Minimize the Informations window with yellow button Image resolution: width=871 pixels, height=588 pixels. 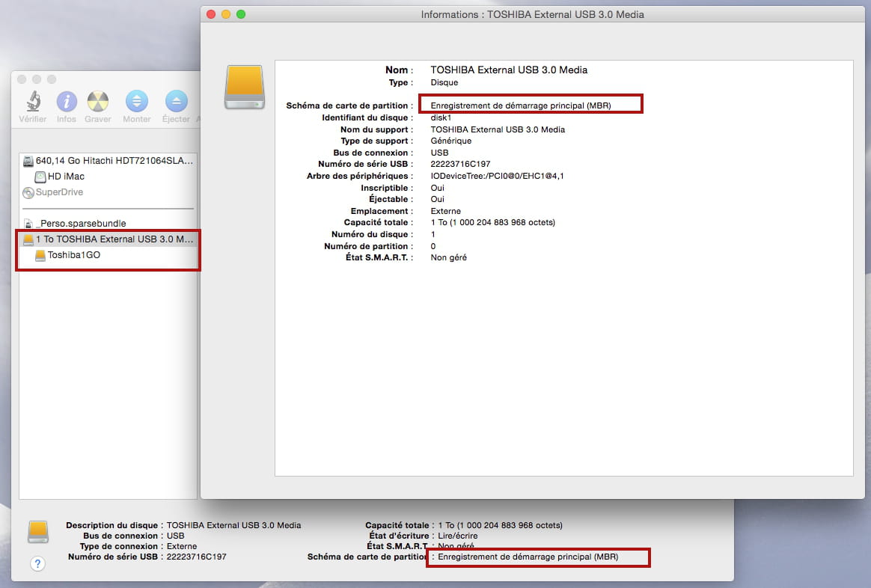tap(226, 14)
